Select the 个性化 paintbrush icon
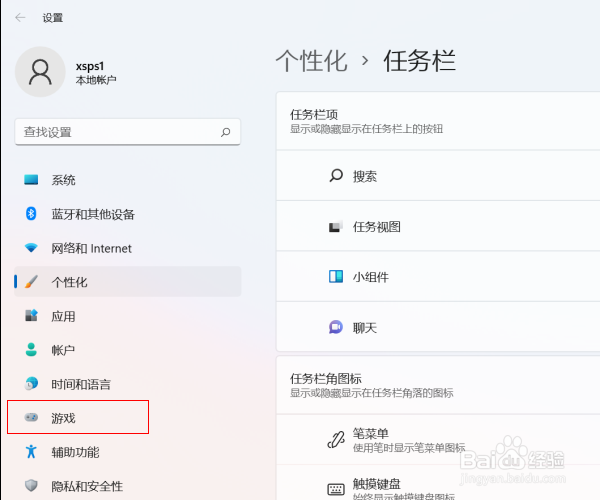The height and width of the screenshot is (500, 600). pos(31,282)
